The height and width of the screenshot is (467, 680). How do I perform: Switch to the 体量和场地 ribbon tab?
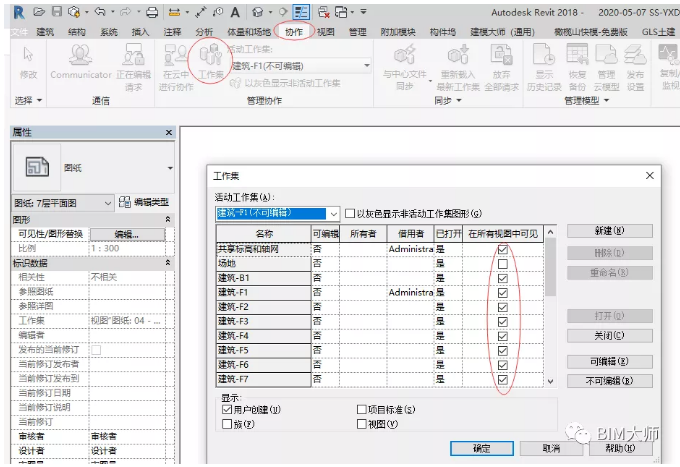tap(249, 32)
